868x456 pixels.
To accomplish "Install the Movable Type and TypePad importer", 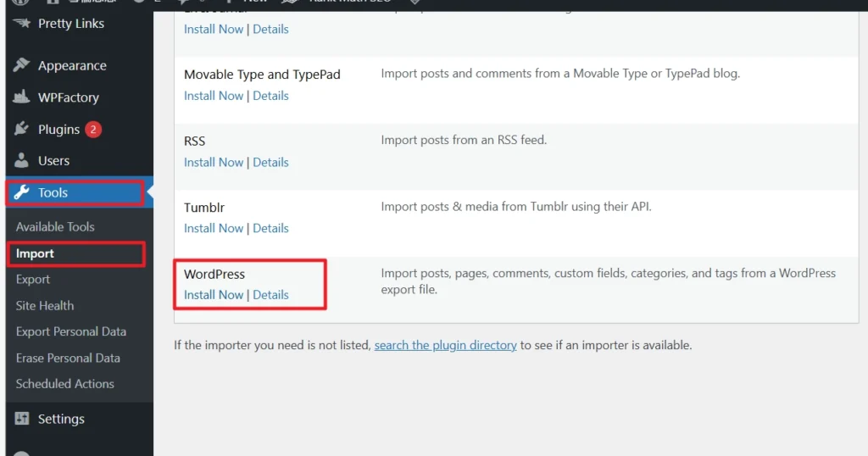I will coord(214,96).
